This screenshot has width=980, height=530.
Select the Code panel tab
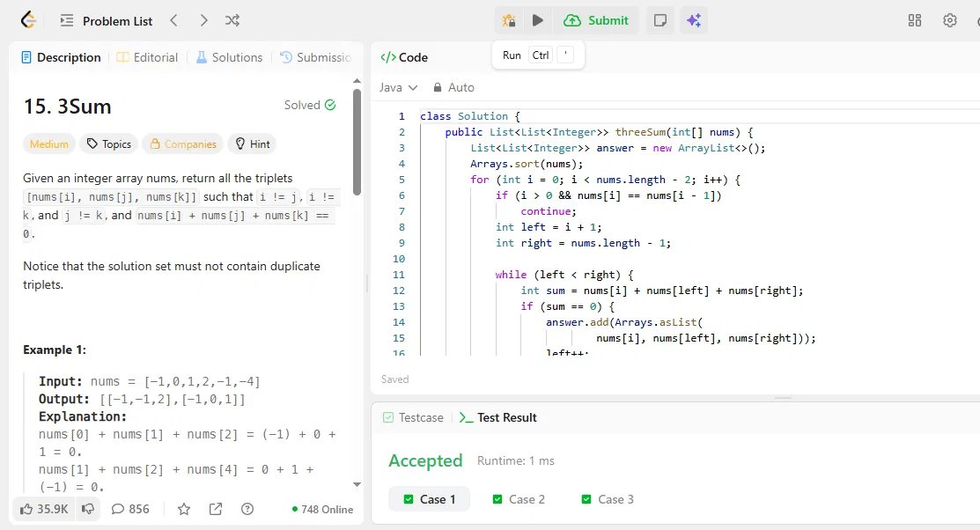tap(404, 57)
